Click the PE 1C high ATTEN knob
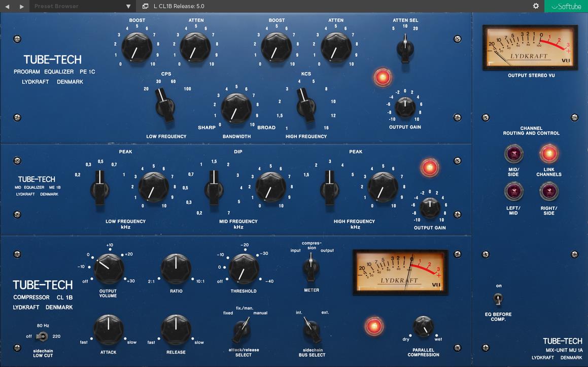This screenshot has height=367, width=588. click(x=336, y=48)
